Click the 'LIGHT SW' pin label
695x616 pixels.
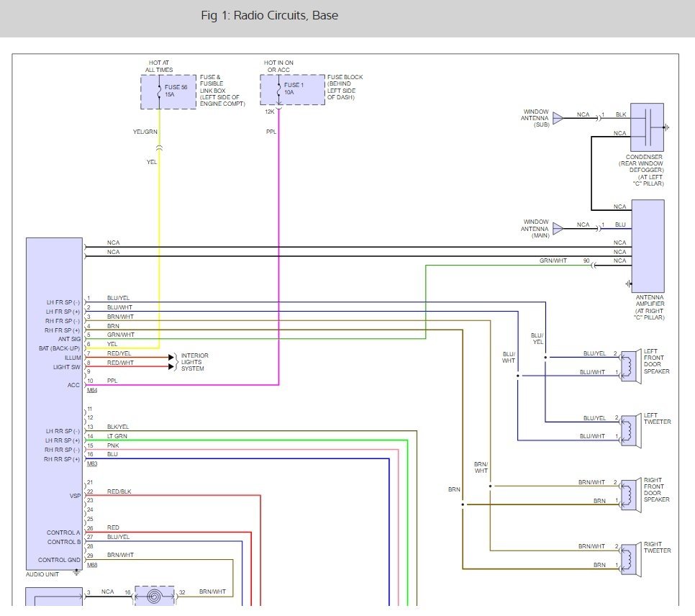(67, 367)
